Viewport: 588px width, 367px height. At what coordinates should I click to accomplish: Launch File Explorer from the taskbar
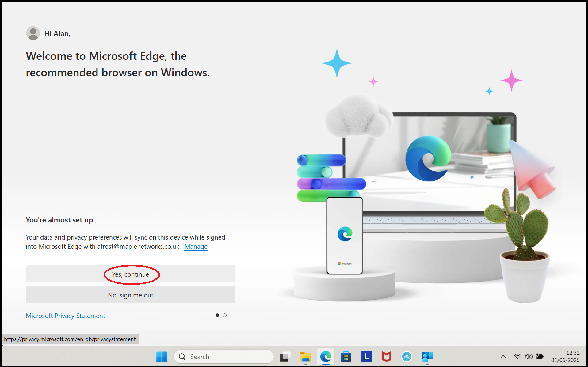[x=305, y=357]
